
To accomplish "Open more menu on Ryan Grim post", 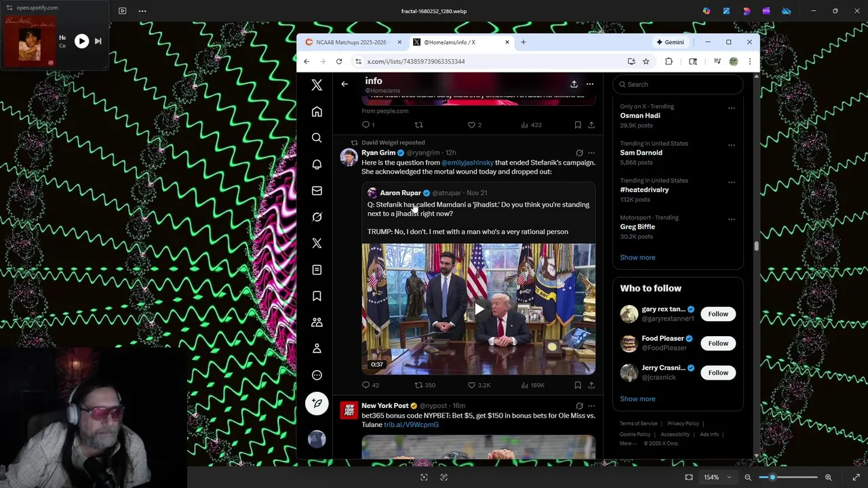I will click(591, 153).
